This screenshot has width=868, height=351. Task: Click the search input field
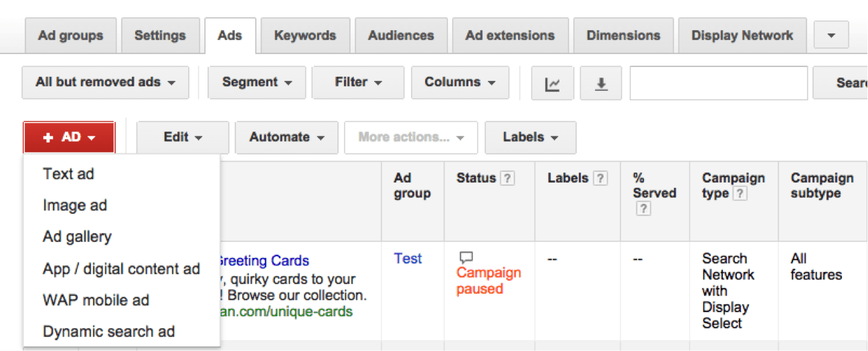point(718,83)
